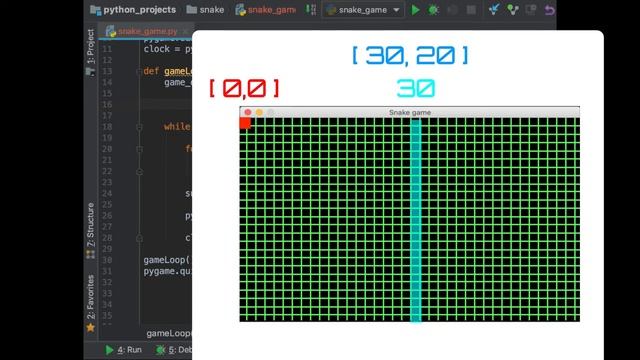Click the Run with Coverage icon
This screenshot has width=640, height=360.
pos(452,10)
